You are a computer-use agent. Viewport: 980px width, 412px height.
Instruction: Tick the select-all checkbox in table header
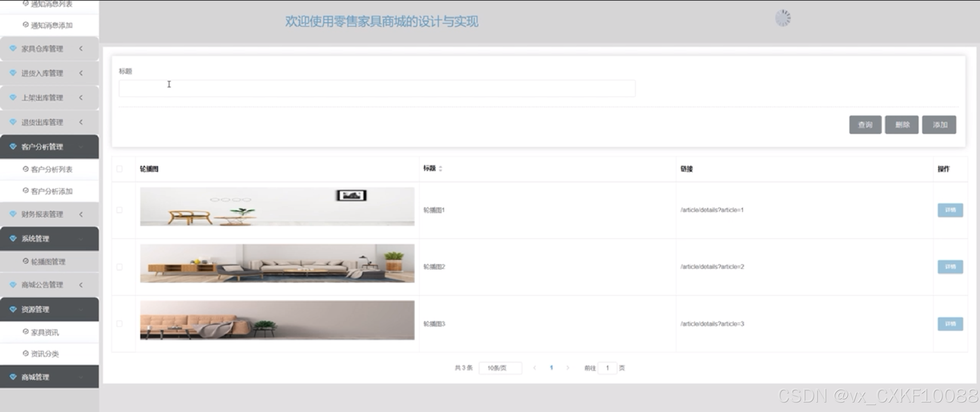(119, 169)
